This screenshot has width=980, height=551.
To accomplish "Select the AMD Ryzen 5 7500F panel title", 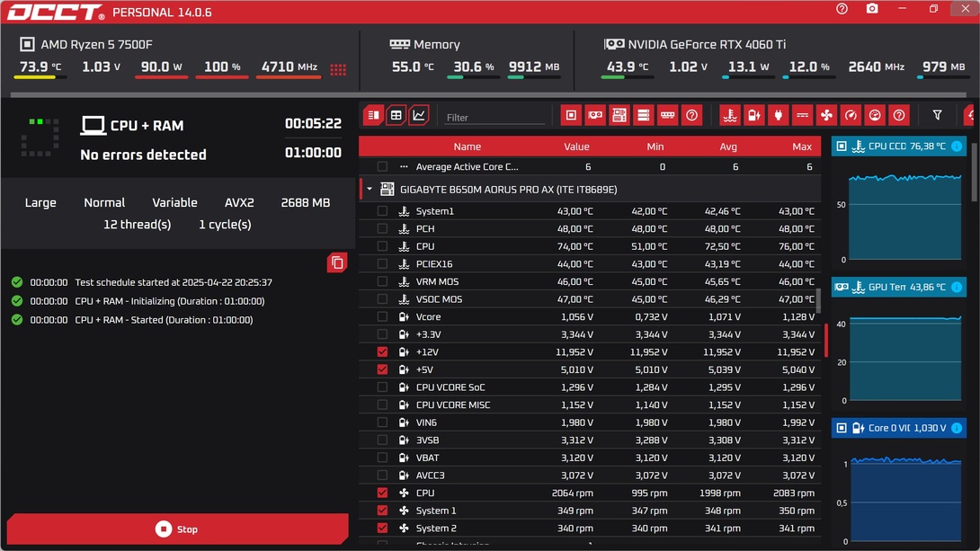I will pyautogui.click(x=96, y=44).
